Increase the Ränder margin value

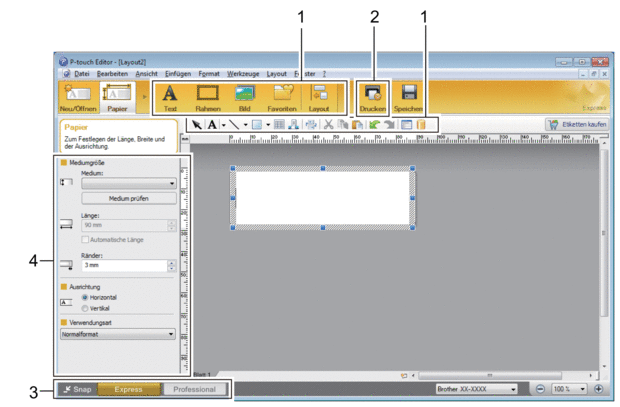(x=172, y=263)
